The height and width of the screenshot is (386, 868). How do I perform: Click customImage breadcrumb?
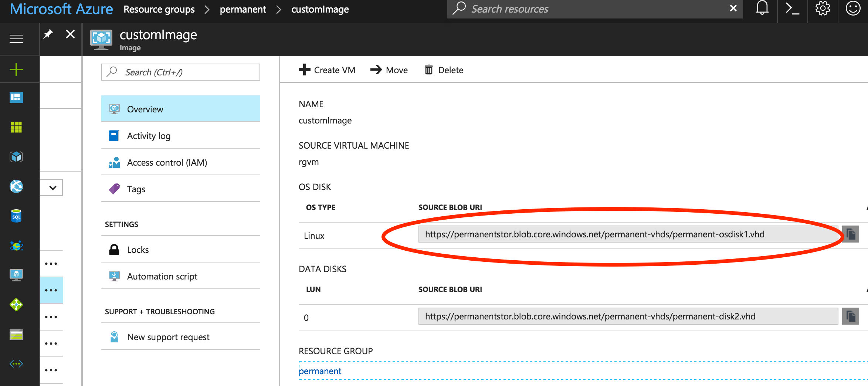point(320,9)
